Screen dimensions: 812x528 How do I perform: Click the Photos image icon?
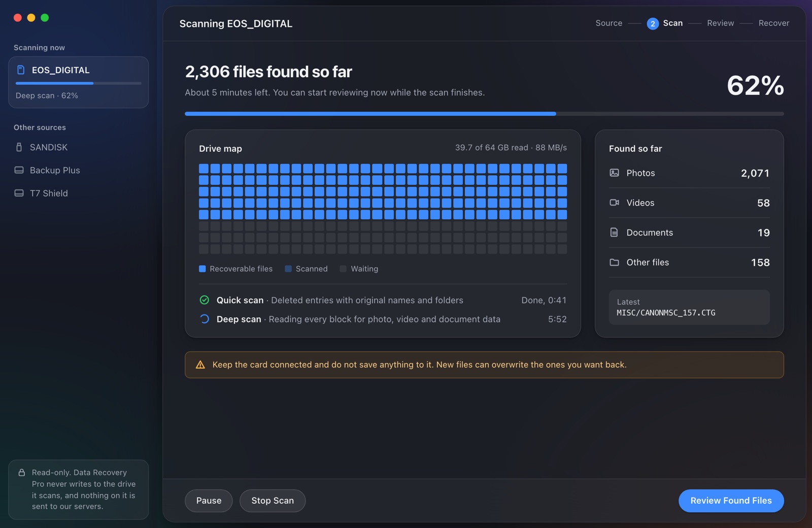[614, 173]
